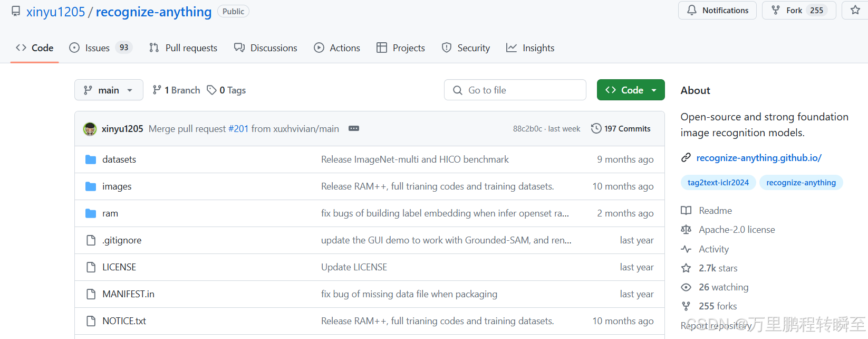Open commit 'fix bugs of building label embedding'
This screenshot has width=868, height=339.
click(445, 213)
